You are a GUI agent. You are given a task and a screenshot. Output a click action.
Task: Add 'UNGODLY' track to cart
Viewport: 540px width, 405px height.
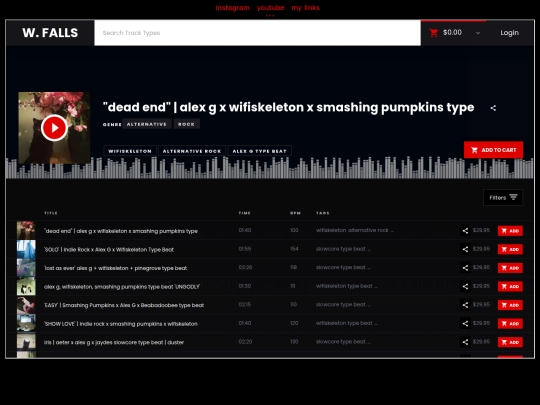pyautogui.click(x=510, y=287)
